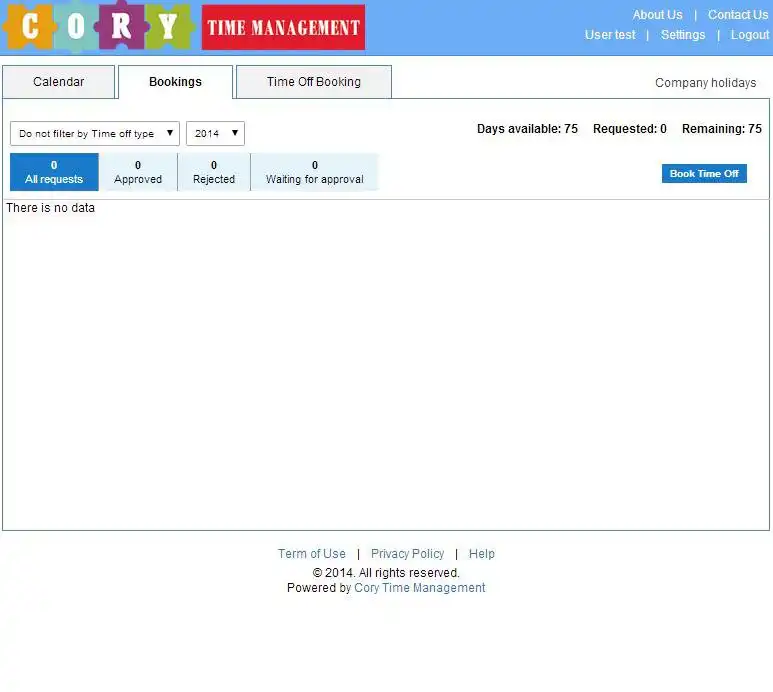The height and width of the screenshot is (692, 773).
Task: Open the Time Off Booking tab
Action: point(314,82)
